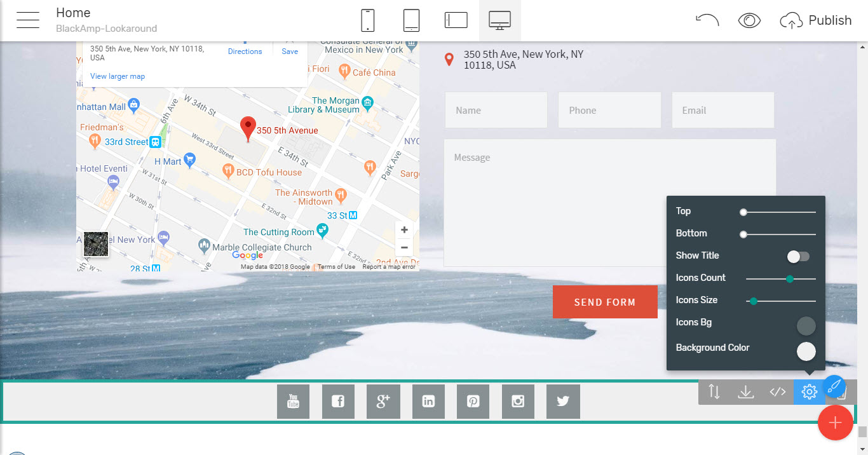Click the red add block plus button
The image size is (868, 455).
point(835,423)
